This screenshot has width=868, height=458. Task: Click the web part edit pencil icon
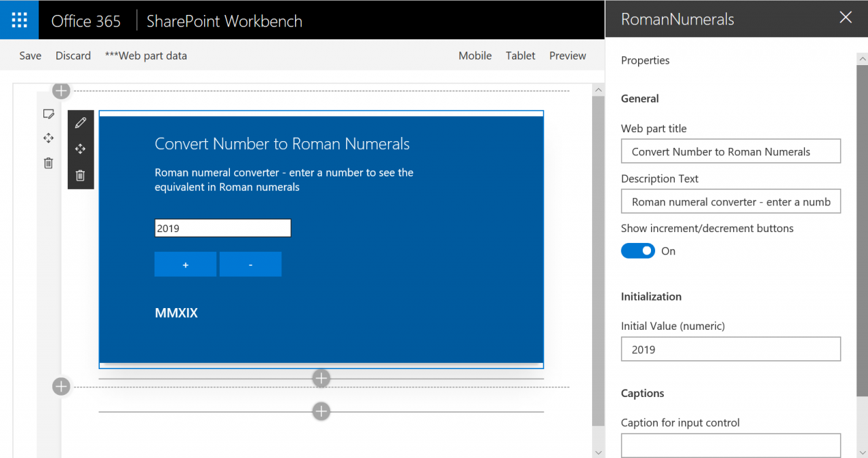[81, 123]
